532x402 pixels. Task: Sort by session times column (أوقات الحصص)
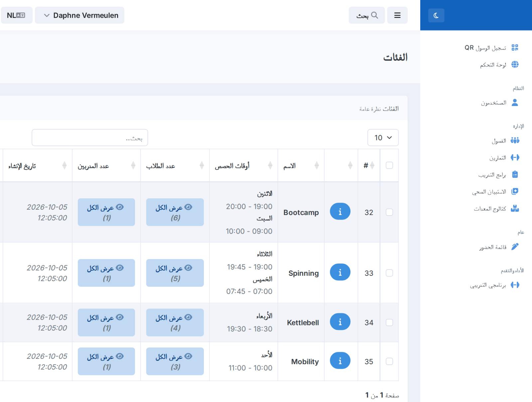[x=243, y=165]
